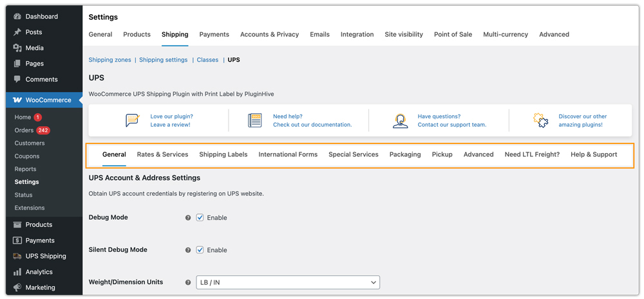
Task: Open Coupons in the WooCommerce submenu
Action: coord(27,156)
